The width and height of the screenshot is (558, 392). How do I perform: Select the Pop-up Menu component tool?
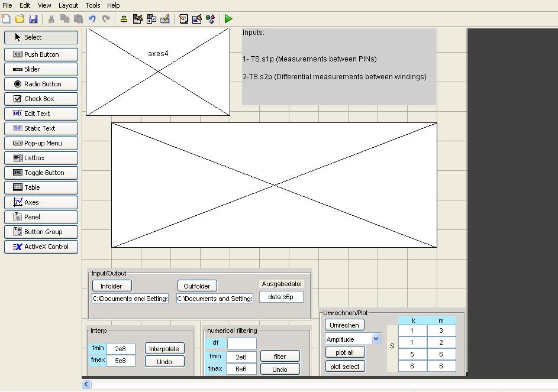click(41, 143)
